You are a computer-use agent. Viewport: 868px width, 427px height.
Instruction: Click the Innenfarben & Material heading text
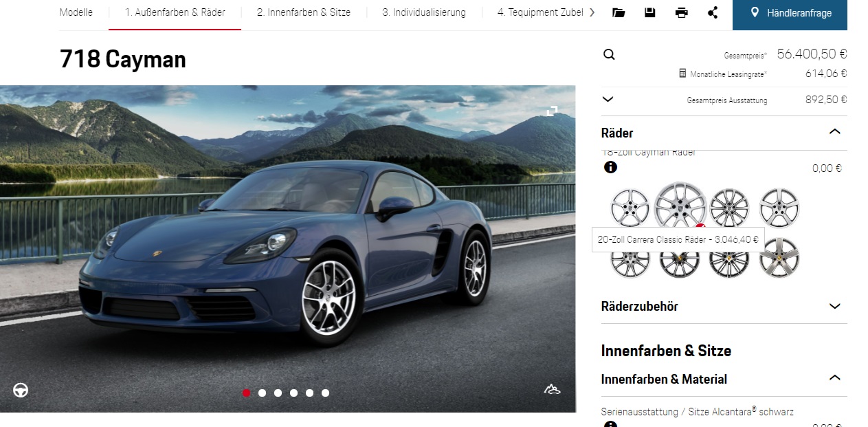tap(664, 379)
